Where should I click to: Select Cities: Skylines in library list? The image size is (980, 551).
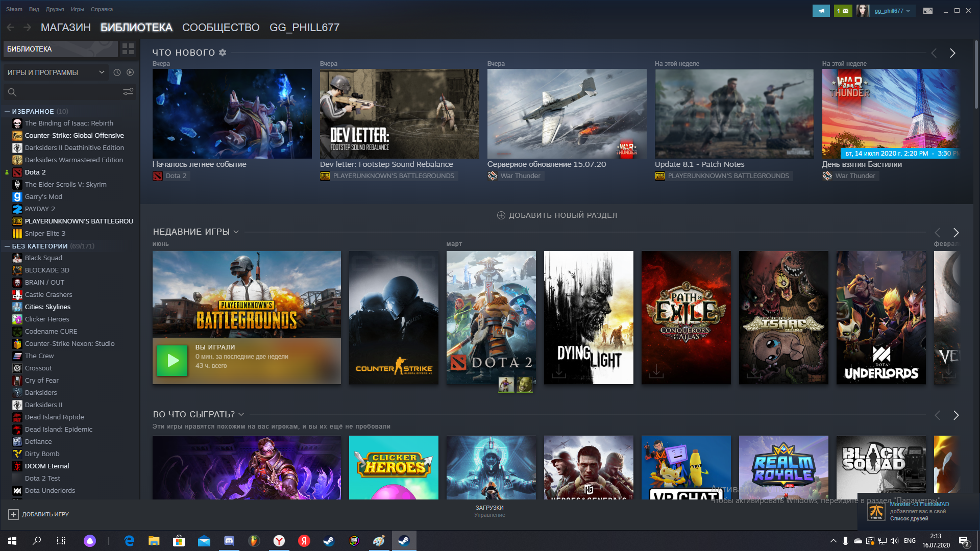(x=47, y=307)
